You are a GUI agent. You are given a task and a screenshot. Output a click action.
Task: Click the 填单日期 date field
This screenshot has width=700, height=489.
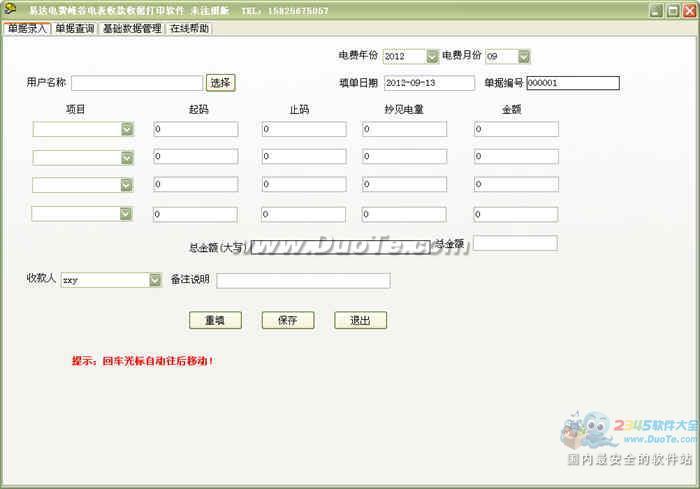[x=428, y=83]
